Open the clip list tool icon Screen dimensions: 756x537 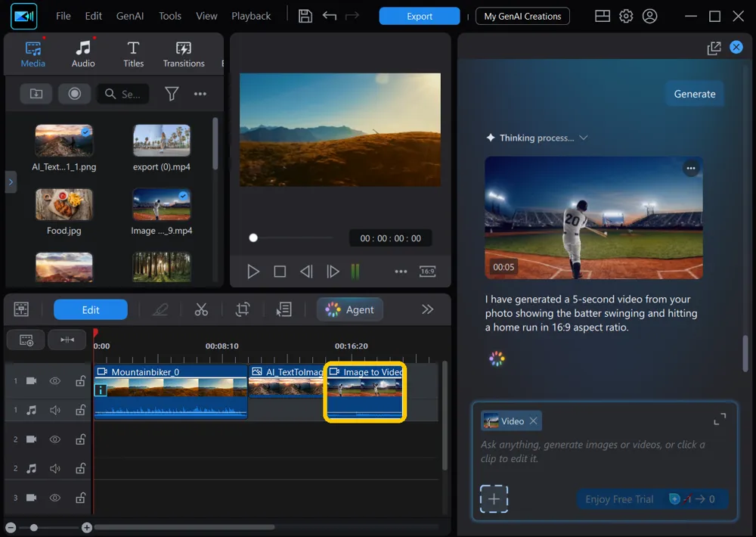pyautogui.click(x=283, y=309)
